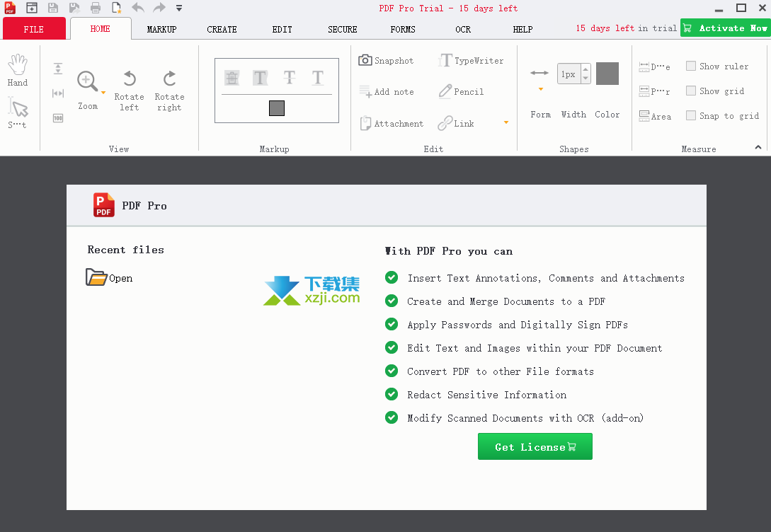The image size is (771, 532).
Task: Click the markup delete trash icon
Action: [232, 78]
